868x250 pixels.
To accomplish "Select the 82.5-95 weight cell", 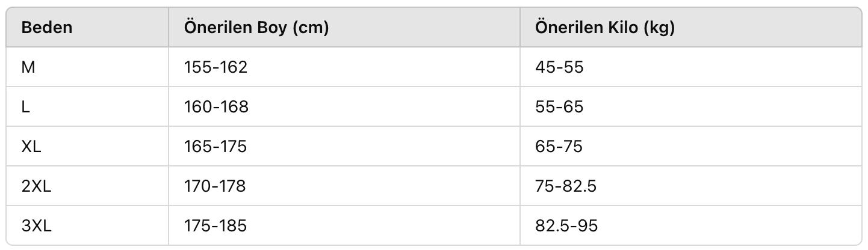I will pyautogui.click(x=691, y=225).
